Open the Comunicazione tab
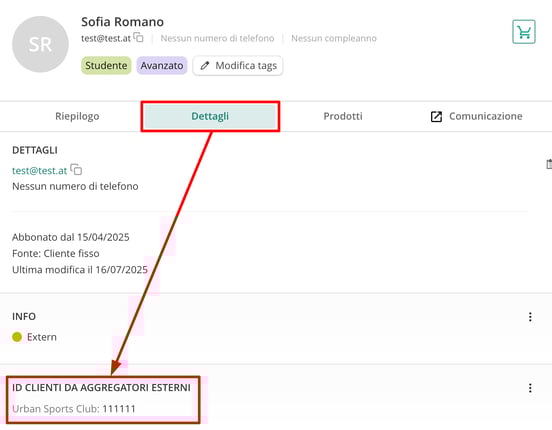552x430 pixels. pos(477,117)
